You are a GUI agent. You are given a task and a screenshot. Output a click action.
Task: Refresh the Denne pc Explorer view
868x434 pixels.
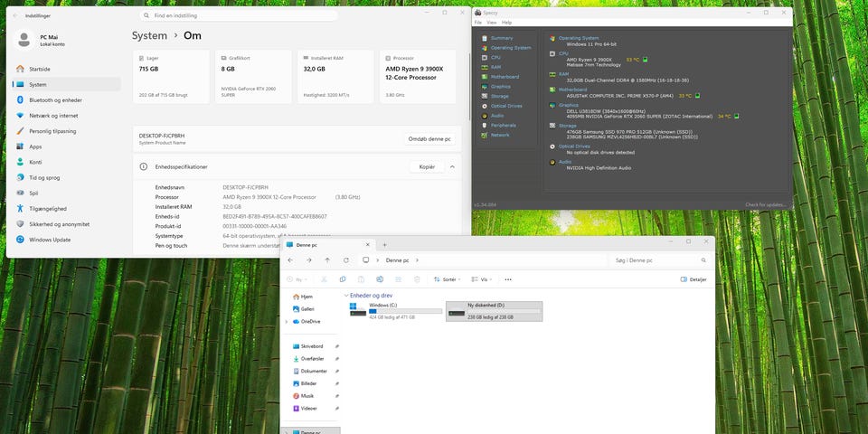click(x=346, y=260)
